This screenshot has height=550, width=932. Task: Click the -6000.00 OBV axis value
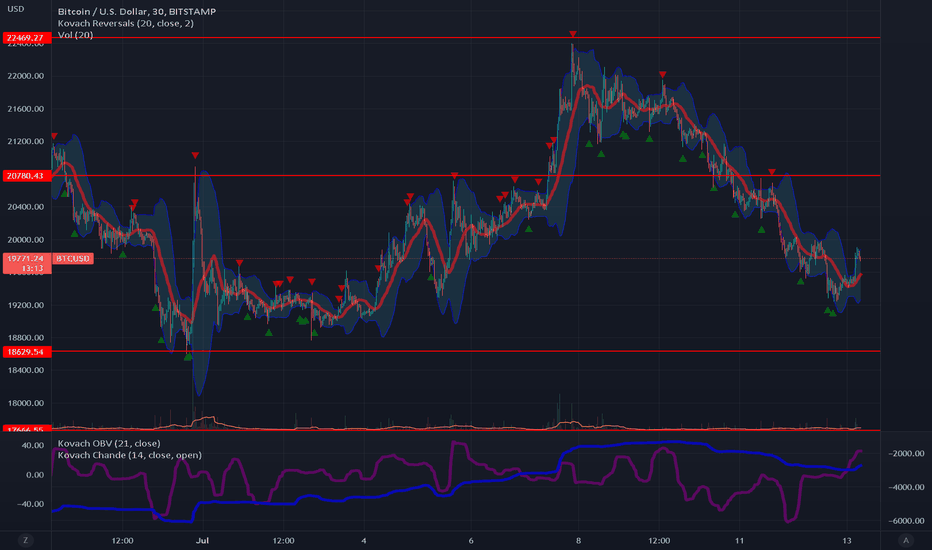click(x=906, y=521)
